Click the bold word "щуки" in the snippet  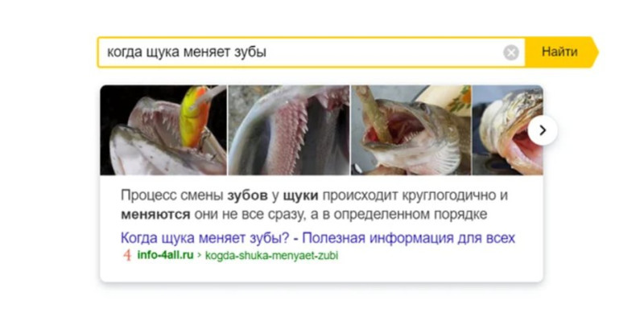(300, 195)
